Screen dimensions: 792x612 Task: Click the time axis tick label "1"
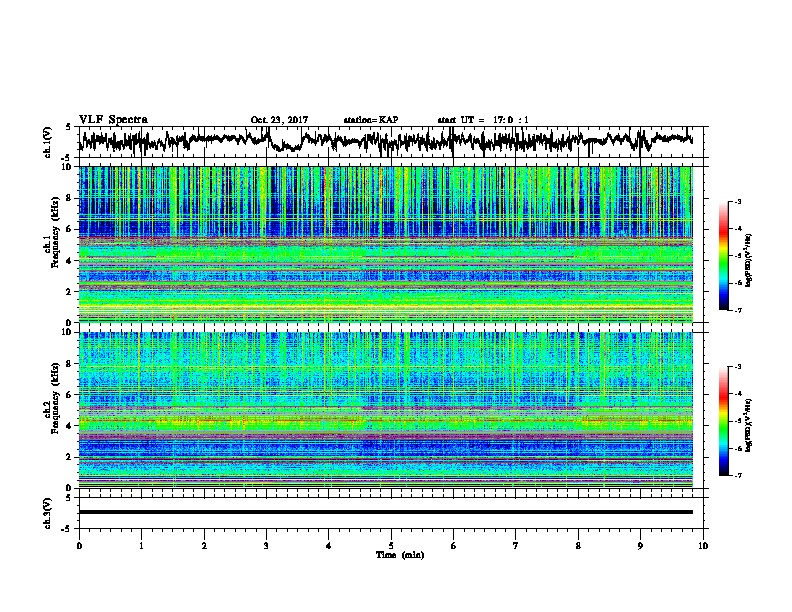click(141, 546)
